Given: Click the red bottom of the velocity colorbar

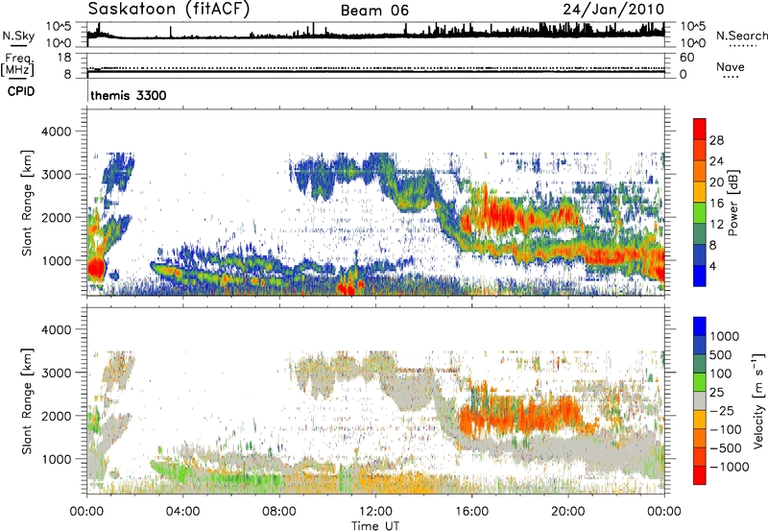Looking at the screenshot, I should (x=700, y=475).
